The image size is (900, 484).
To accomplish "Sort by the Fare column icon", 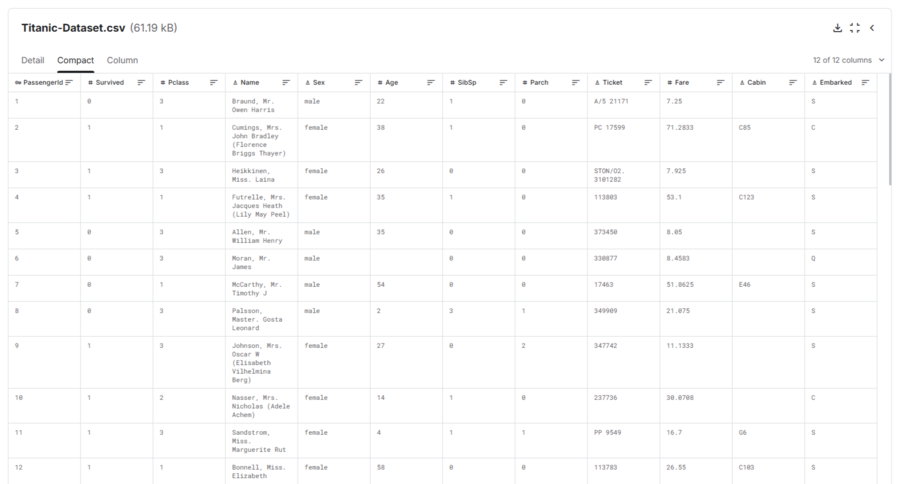I will click(720, 83).
